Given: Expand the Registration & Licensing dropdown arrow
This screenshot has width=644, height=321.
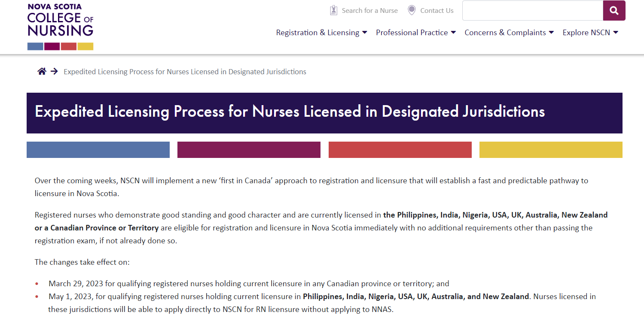Looking at the screenshot, I should point(365,33).
